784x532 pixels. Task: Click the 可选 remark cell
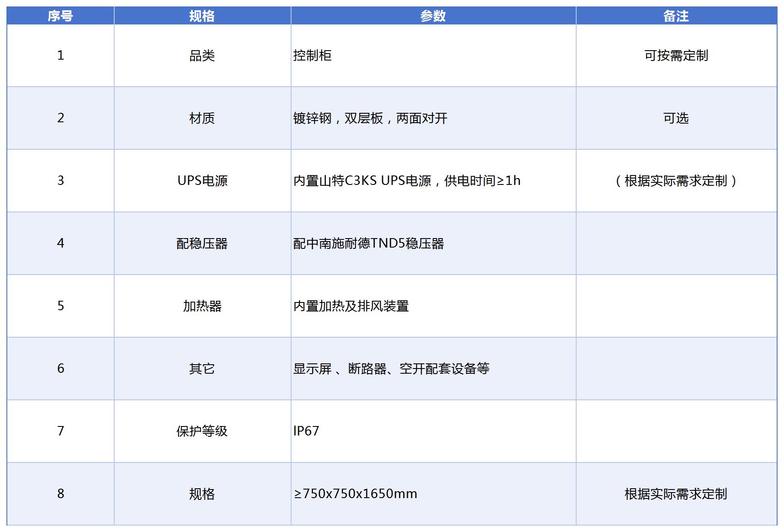(676, 118)
